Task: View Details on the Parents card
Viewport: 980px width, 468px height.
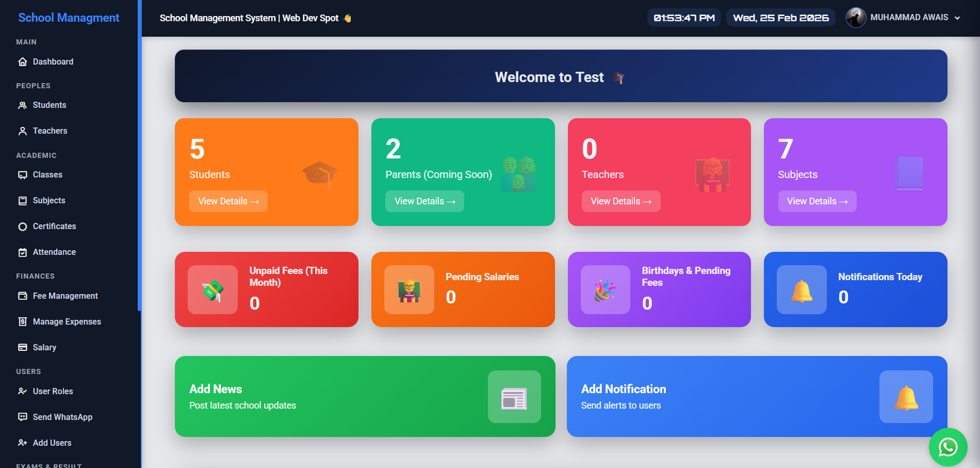Action: tap(424, 201)
